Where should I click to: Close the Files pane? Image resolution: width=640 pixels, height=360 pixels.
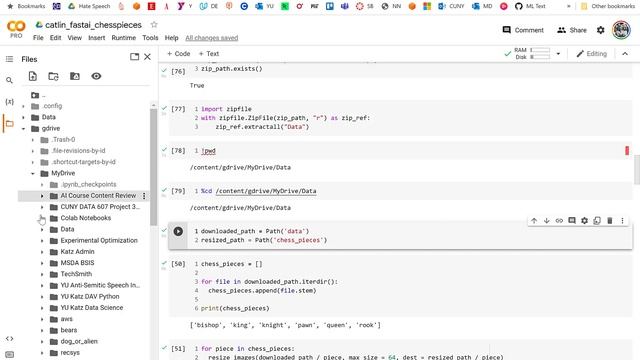pos(147,57)
